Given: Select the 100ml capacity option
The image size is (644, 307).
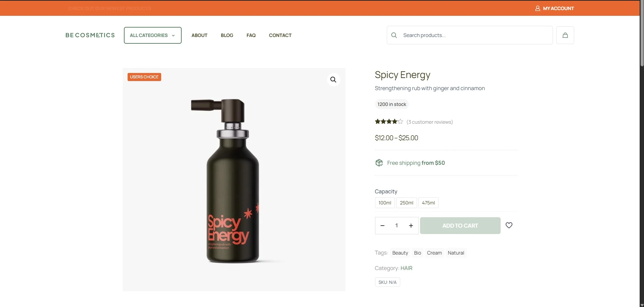Looking at the screenshot, I should (x=385, y=203).
